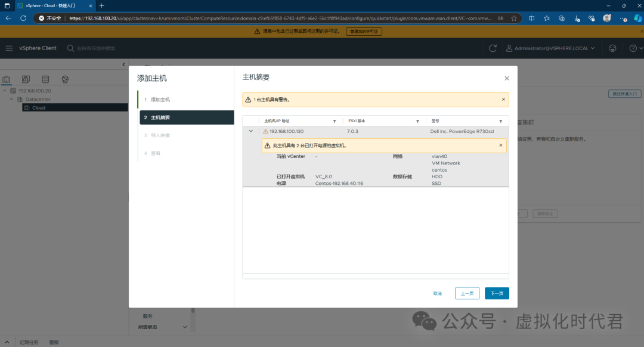Image resolution: width=644 pixels, height=347 pixels.
Task: Click the VM Network entry
Action: 445,163
